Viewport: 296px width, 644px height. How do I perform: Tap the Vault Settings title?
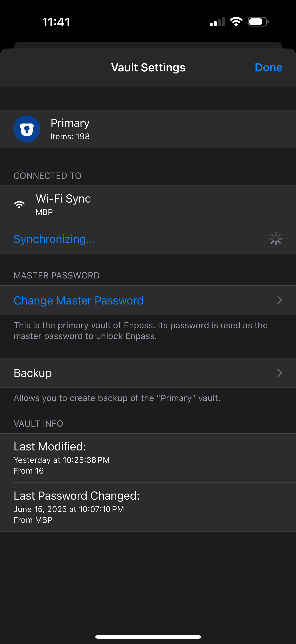[x=148, y=68]
